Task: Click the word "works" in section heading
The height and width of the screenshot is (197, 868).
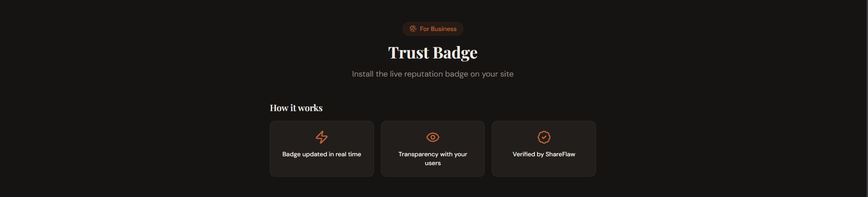Action: click(x=310, y=108)
